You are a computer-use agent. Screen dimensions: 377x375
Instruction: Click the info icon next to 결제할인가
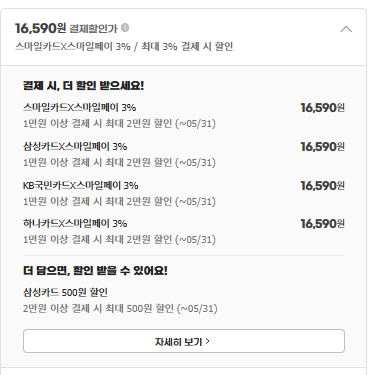click(125, 27)
